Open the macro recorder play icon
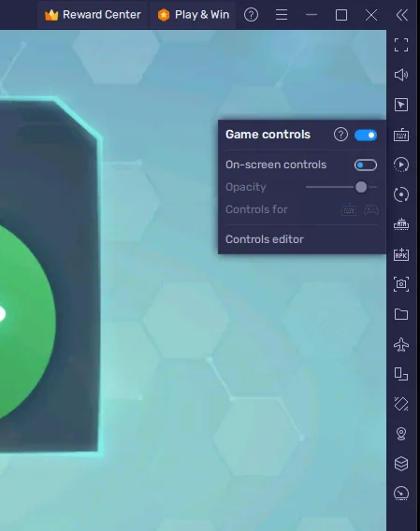 coord(401,165)
